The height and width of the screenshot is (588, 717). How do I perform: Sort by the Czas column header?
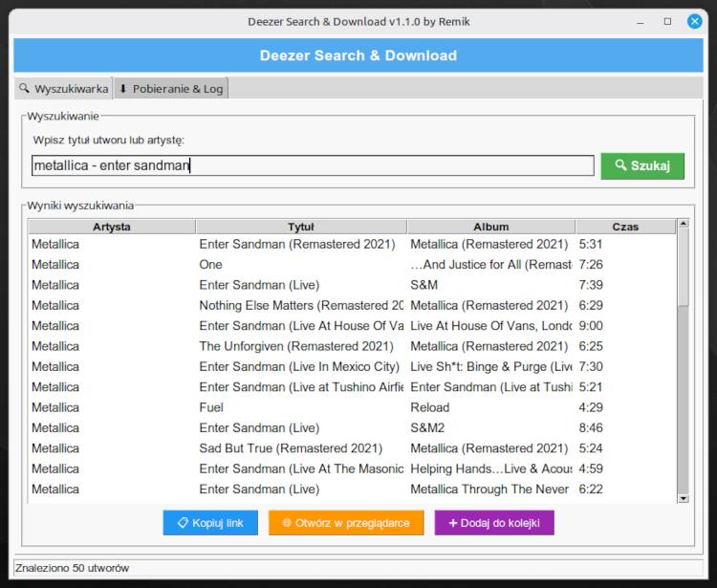[x=624, y=227]
